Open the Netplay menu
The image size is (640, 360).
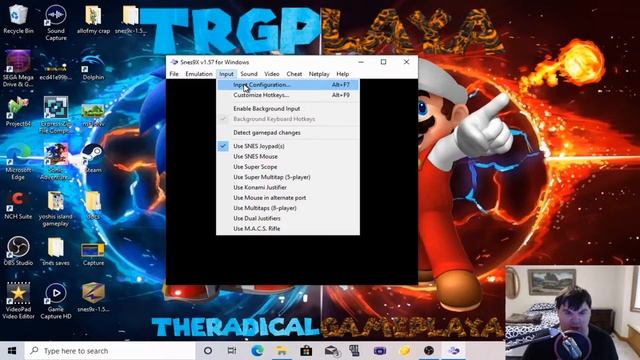tap(319, 74)
